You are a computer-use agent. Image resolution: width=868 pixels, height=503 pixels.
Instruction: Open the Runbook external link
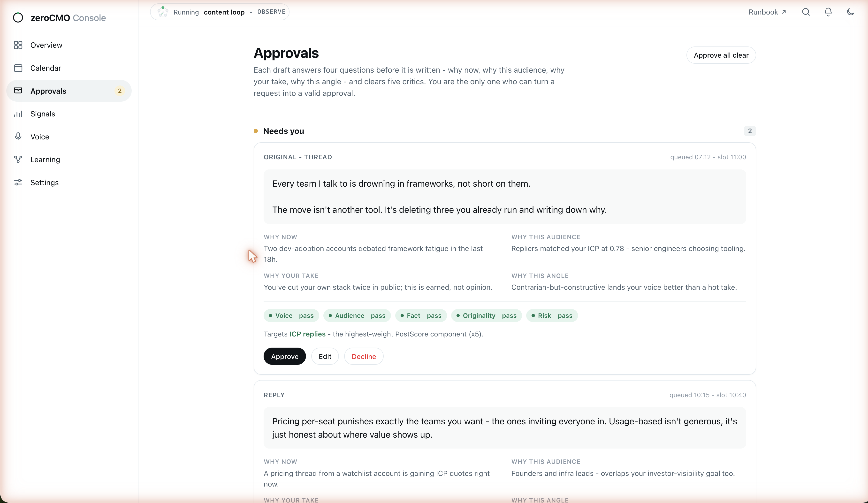pos(767,12)
